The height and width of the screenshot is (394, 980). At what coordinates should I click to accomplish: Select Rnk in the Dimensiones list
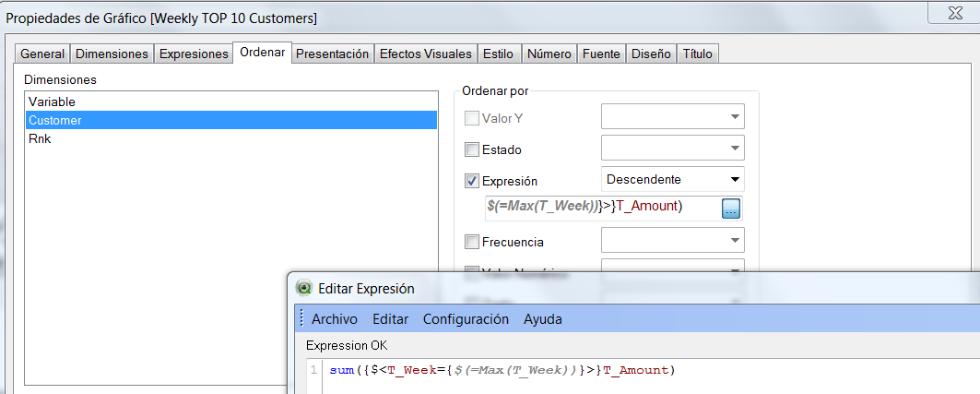[x=231, y=138]
